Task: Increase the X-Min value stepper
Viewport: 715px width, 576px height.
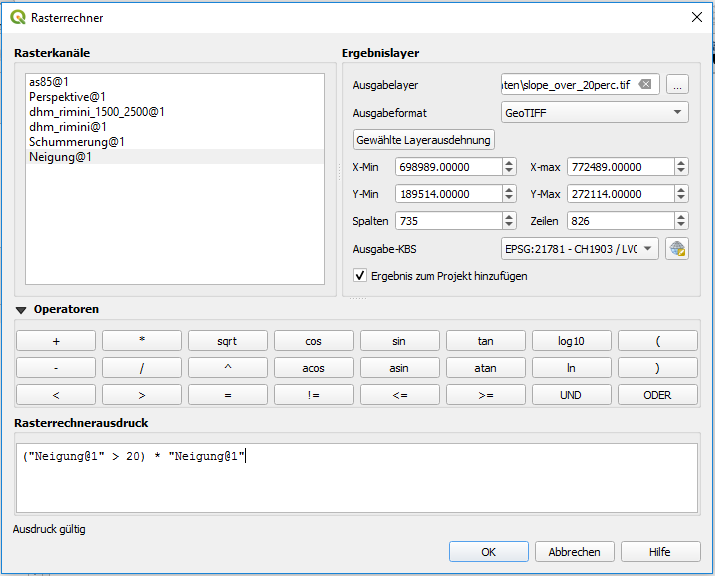Action: tap(509, 163)
